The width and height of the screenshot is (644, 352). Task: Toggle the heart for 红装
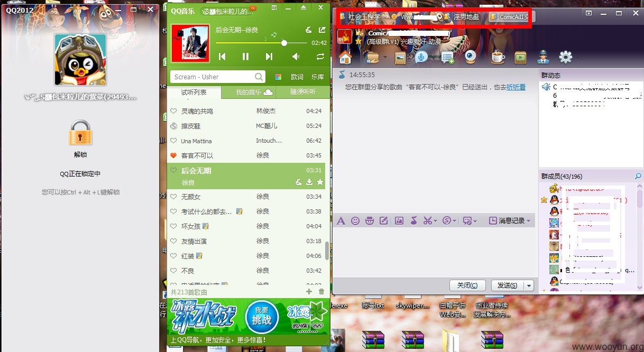pos(173,256)
